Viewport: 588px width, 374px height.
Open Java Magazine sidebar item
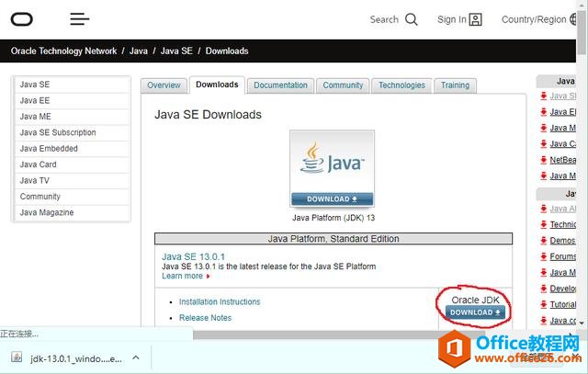72,212
